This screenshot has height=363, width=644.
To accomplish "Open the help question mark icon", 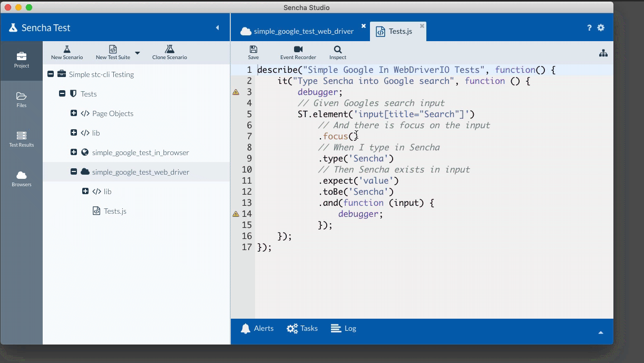I will tap(589, 28).
